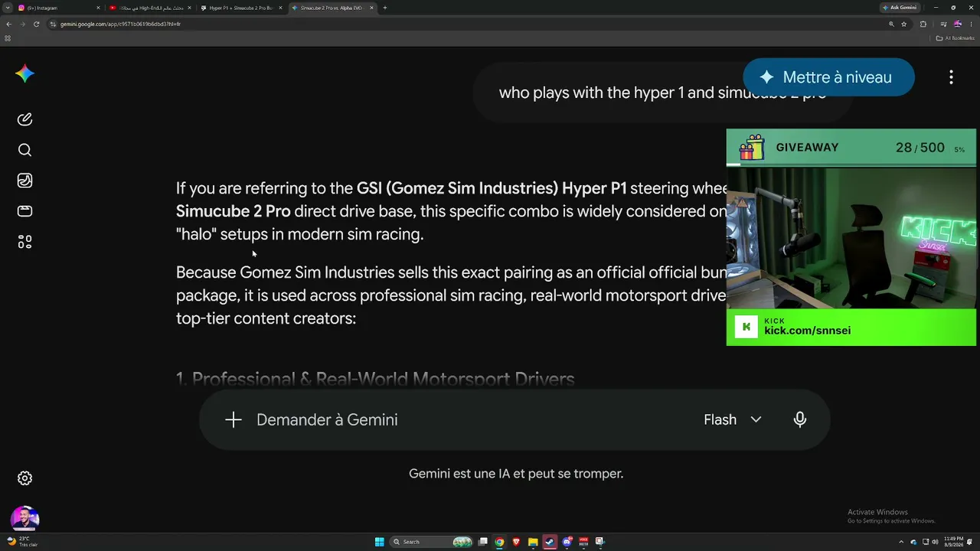Open Chrome three-dot menu

971,24
